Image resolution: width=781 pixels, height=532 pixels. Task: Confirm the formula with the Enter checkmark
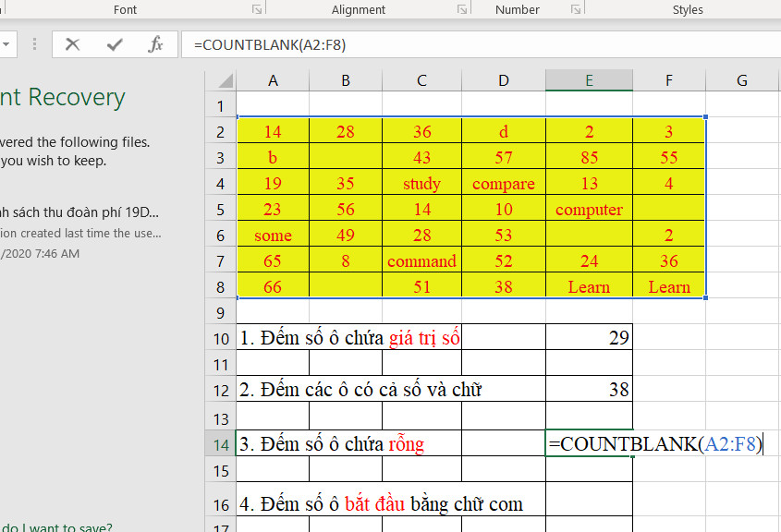tap(115, 44)
